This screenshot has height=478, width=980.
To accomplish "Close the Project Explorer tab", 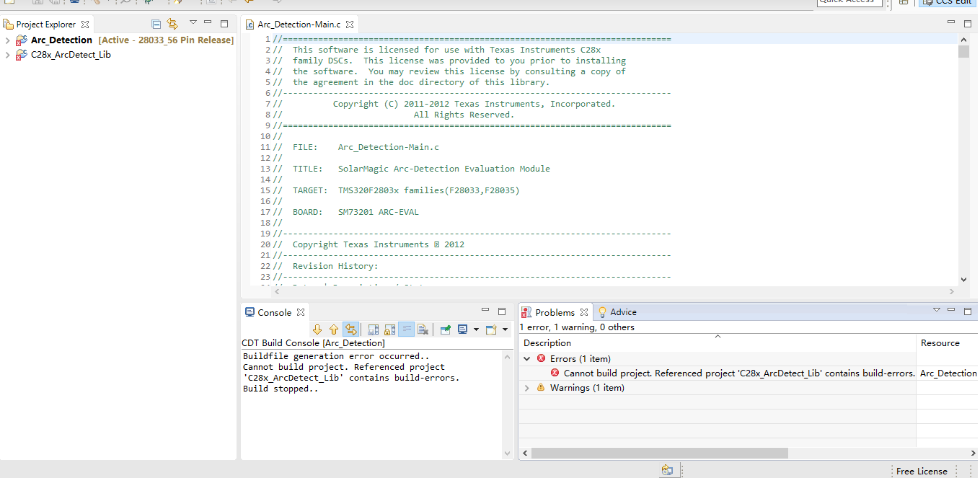I will (85, 24).
